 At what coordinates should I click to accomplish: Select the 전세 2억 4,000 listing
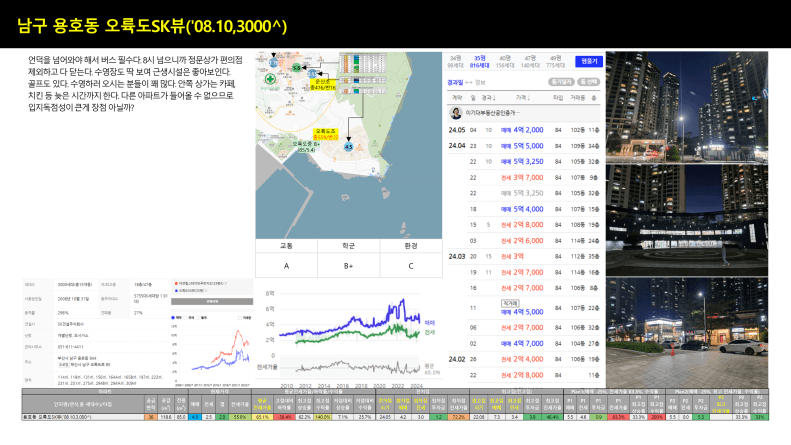point(522,359)
